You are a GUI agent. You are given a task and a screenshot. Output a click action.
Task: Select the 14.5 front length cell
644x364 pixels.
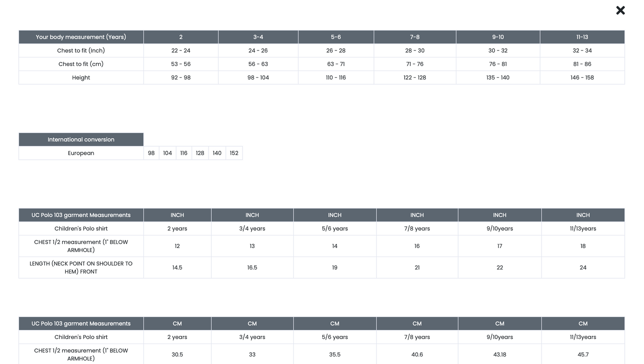click(x=177, y=268)
